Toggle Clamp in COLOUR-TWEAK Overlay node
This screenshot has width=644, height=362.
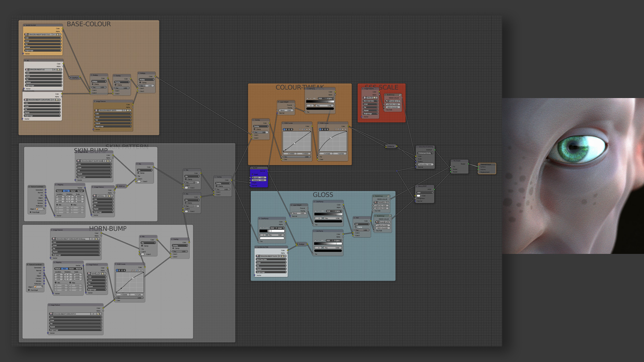pyautogui.click(x=254, y=129)
